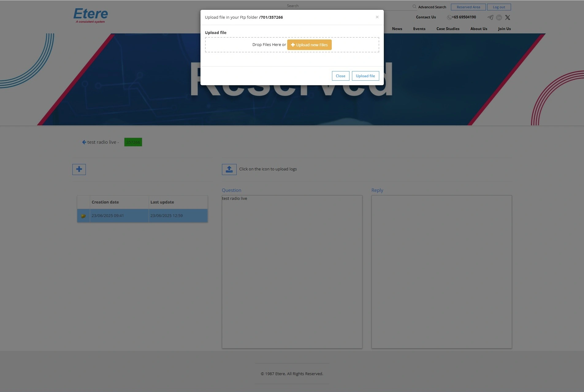Click the Etere logo

click(91, 15)
